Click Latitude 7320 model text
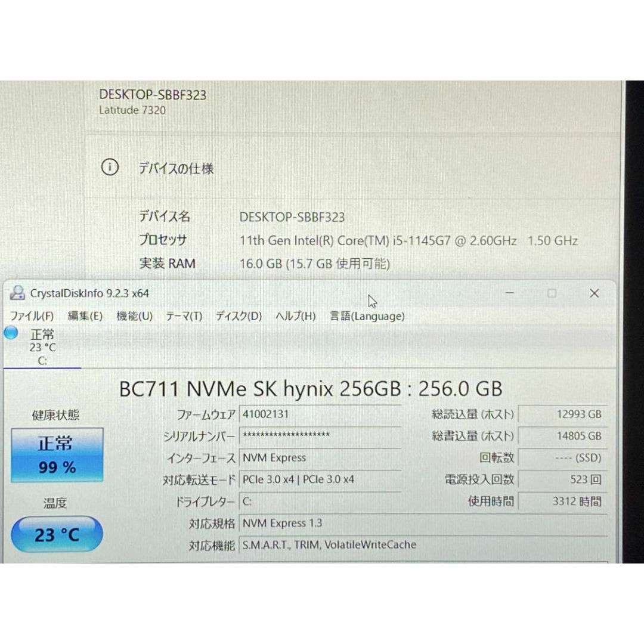 132,110
